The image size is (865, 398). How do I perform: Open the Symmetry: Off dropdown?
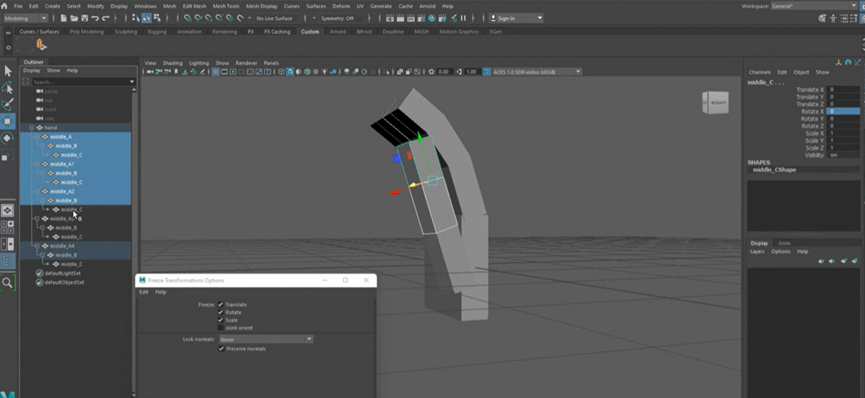pyautogui.click(x=341, y=18)
